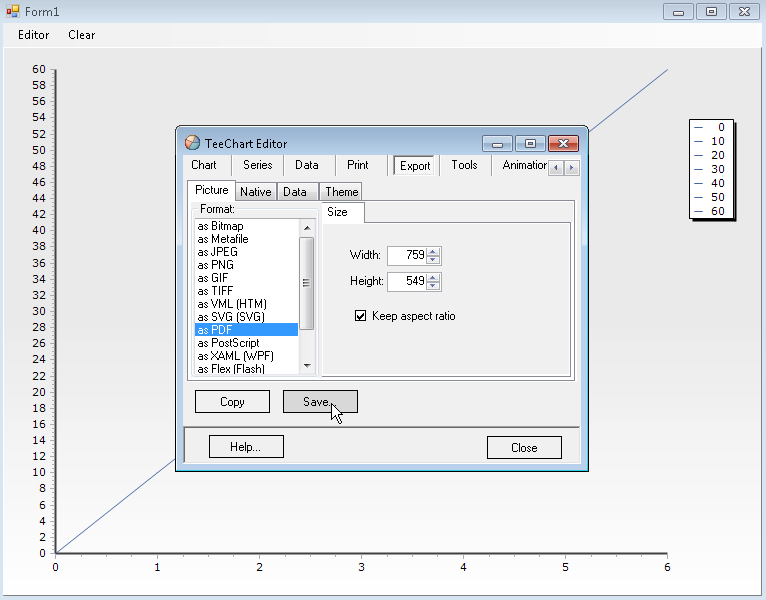Minimize the TeeChart Editor dialog
766x600 pixels.
497,144
